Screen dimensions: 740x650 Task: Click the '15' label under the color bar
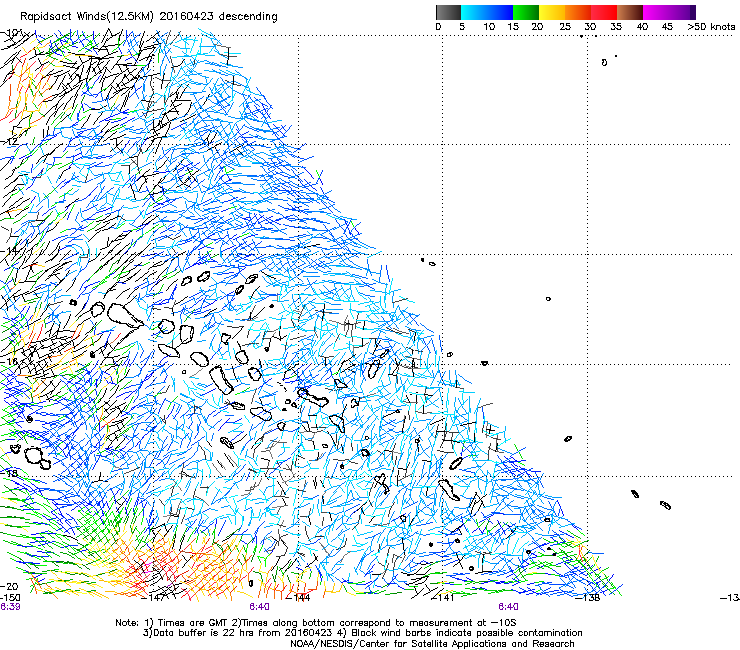(513, 27)
